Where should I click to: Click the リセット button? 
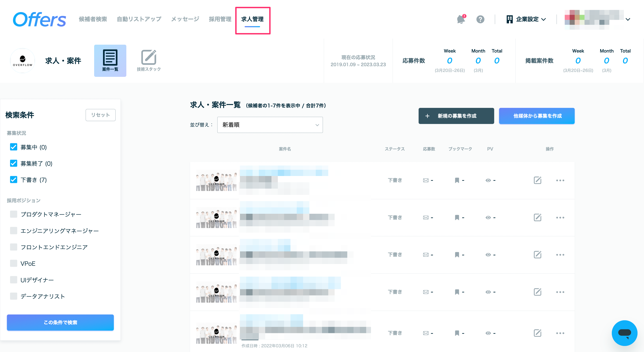click(x=100, y=115)
